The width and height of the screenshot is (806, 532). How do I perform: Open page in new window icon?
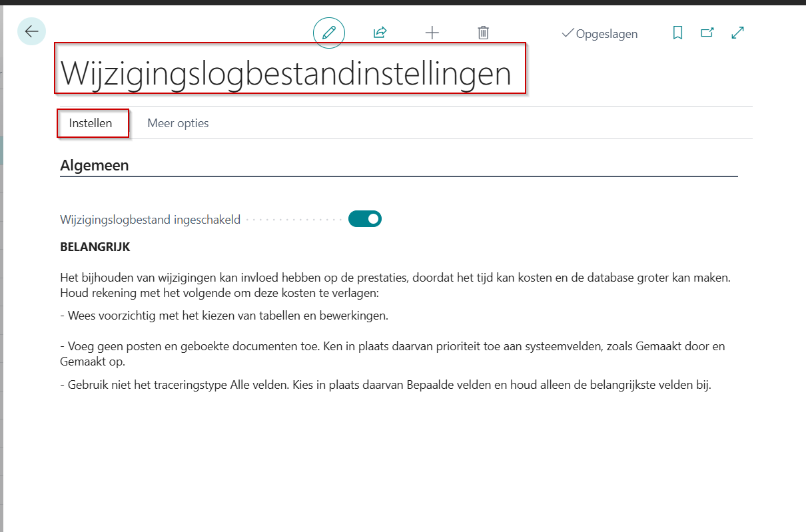pos(707,33)
